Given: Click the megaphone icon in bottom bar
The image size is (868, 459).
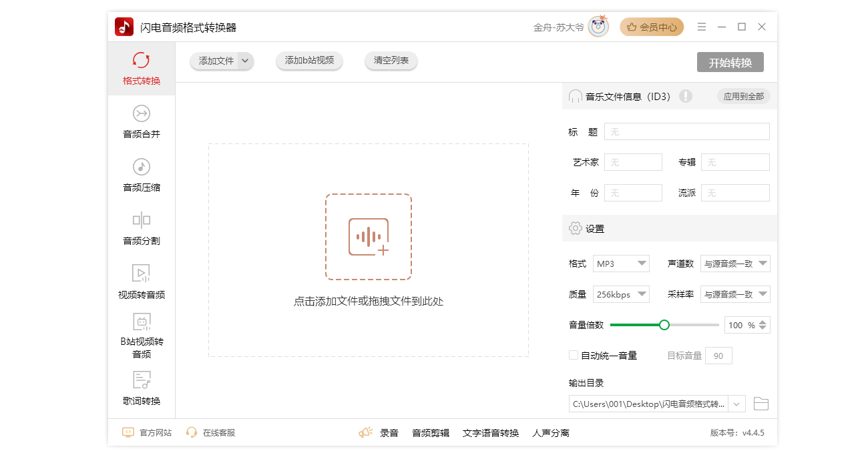Looking at the screenshot, I should tap(365, 432).
